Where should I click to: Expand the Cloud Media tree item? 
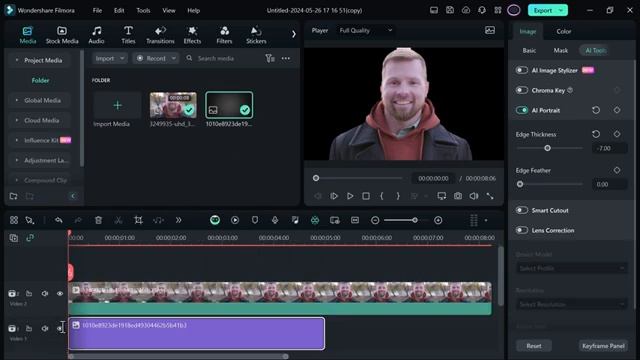coord(17,120)
